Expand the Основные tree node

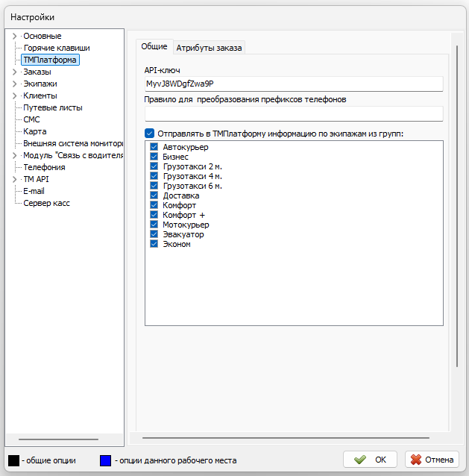(x=14, y=36)
